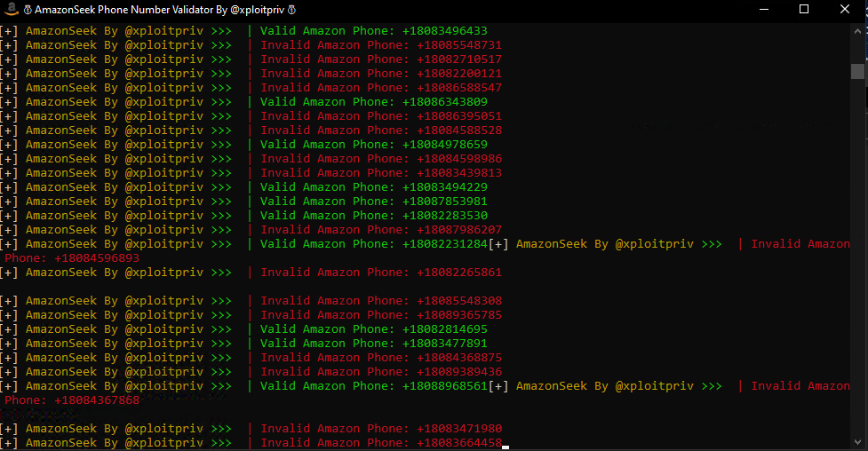Click valid phone number +18084978659
Screen dimensions: 868x451
[444, 145]
